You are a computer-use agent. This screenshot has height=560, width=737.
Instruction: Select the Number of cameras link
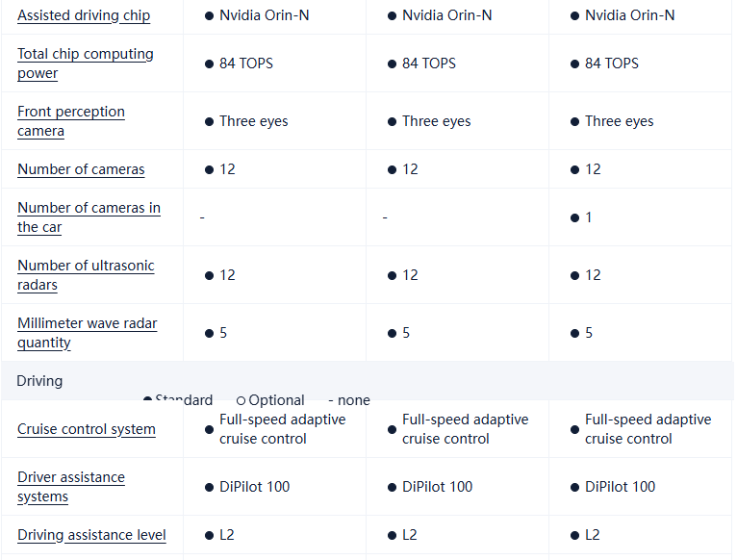(81, 169)
